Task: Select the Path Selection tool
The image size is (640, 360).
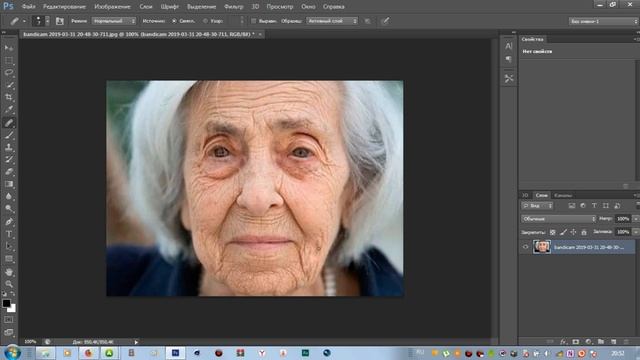Action: click(x=9, y=247)
